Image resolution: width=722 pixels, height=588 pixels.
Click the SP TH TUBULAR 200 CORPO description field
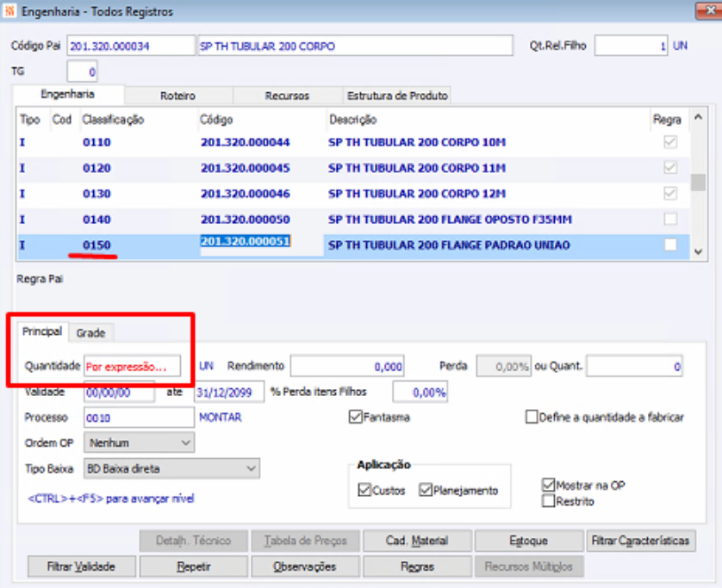tap(355, 46)
